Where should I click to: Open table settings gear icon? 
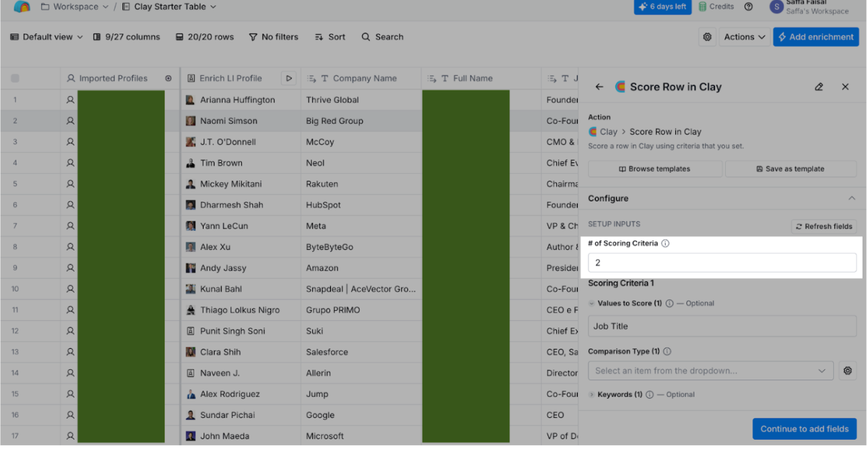pos(707,37)
